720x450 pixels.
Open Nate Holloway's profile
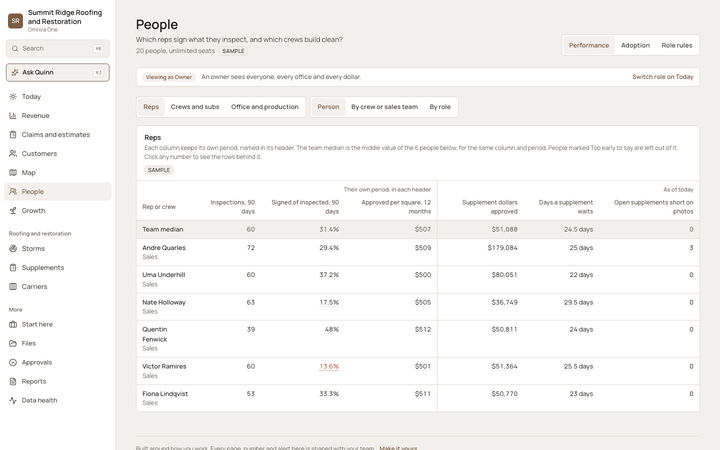point(164,302)
